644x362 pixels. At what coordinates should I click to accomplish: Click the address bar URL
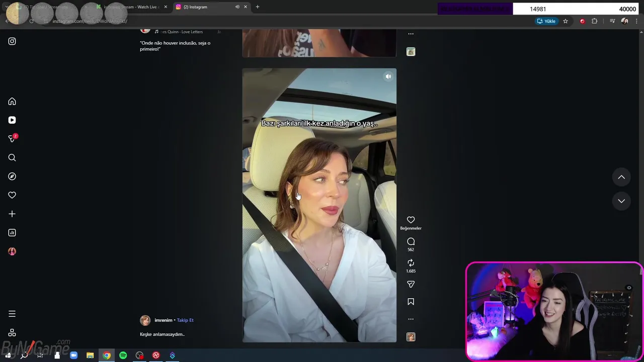pyautogui.click(x=90, y=21)
